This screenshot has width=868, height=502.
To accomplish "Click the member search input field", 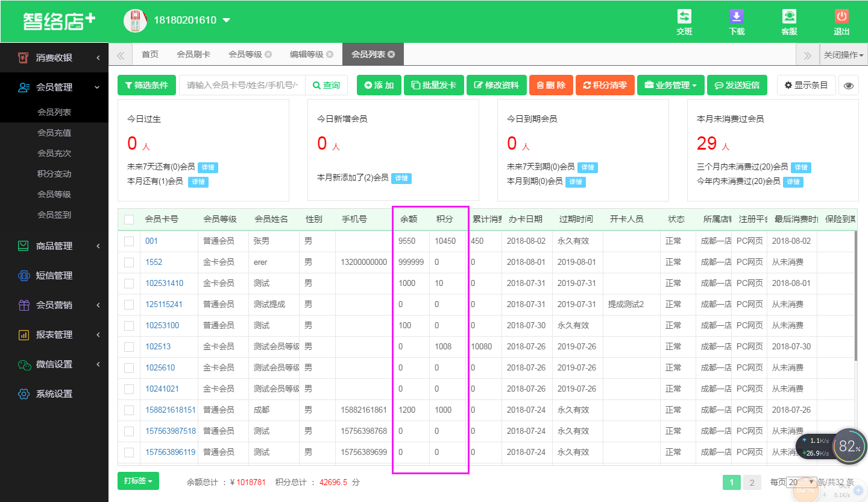I will pyautogui.click(x=242, y=86).
